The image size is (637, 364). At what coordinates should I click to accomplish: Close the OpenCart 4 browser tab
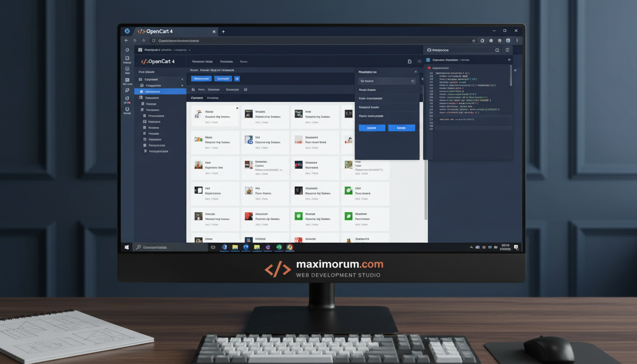click(214, 32)
